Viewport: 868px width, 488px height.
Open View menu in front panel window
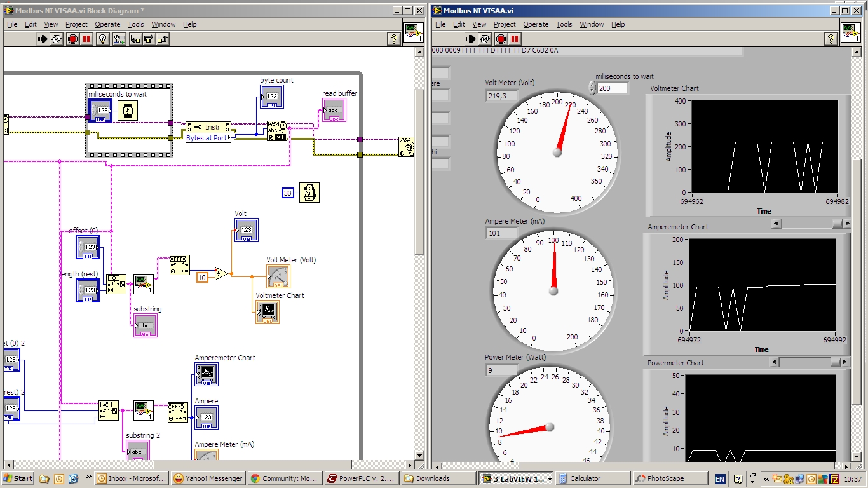pyautogui.click(x=479, y=24)
